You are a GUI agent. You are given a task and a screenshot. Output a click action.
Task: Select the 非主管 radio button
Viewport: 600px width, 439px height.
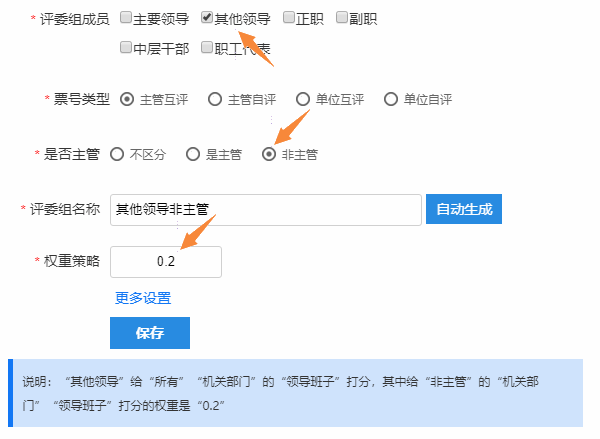pos(269,155)
